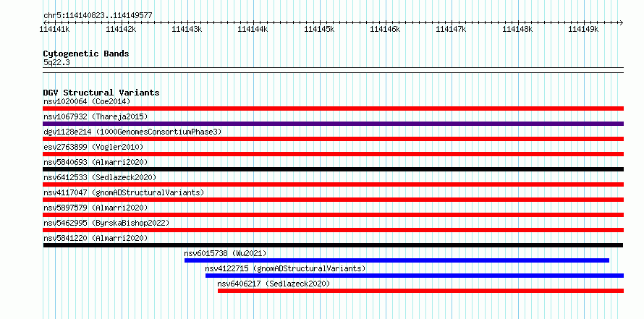Click the 5q22.3 cytogenetic band bar

point(333,70)
